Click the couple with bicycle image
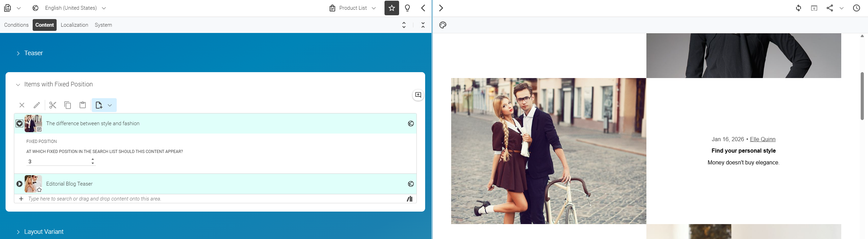This screenshot has width=868, height=239. pyautogui.click(x=549, y=151)
